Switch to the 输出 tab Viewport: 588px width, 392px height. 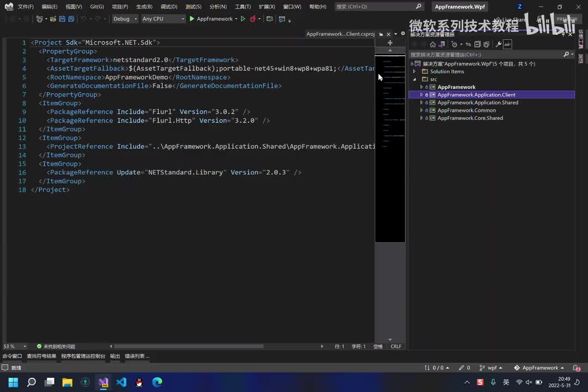click(115, 356)
